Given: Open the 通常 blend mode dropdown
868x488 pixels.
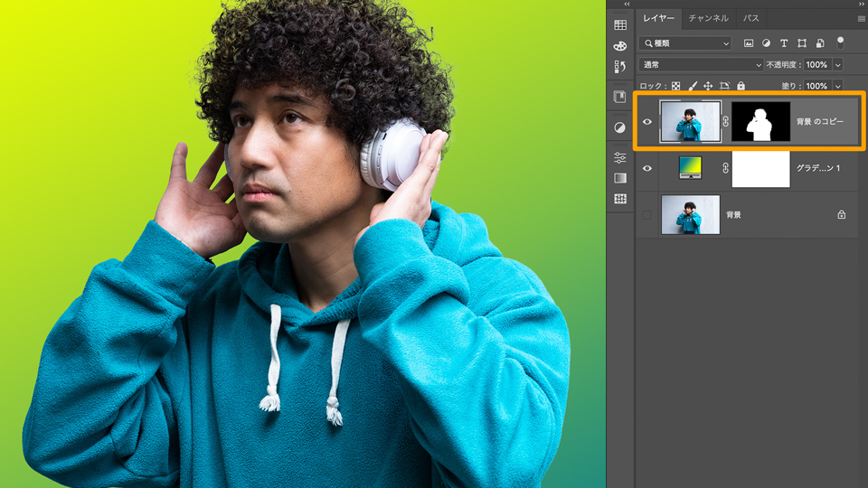Looking at the screenshot, I should [701, 65].
